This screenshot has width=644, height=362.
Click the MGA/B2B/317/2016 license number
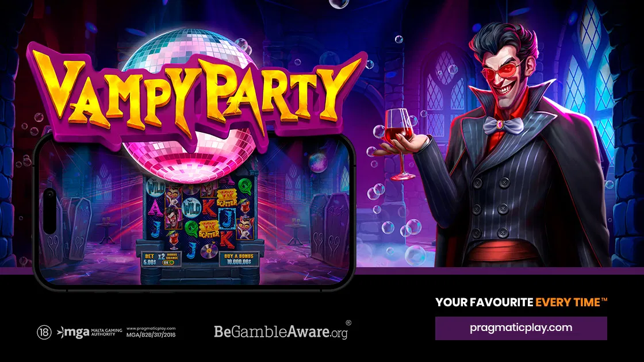click(x=151, y=335)
